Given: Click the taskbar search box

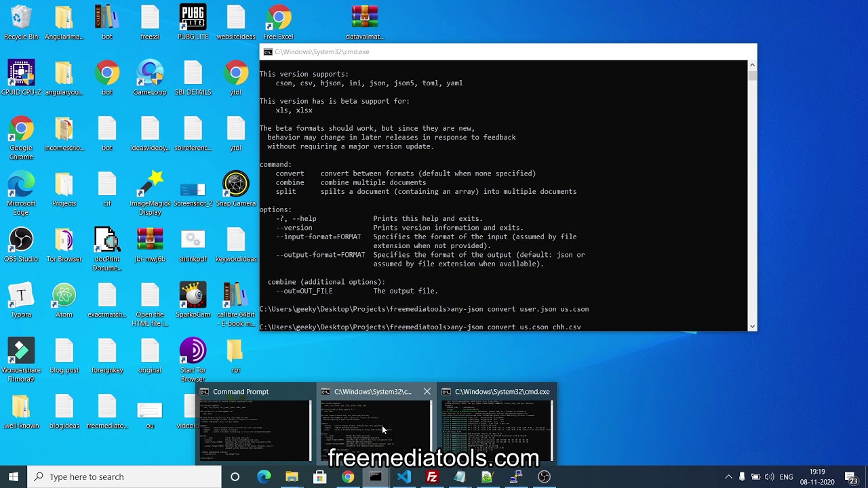Looking at the screenshot, I should click(125, 476).
